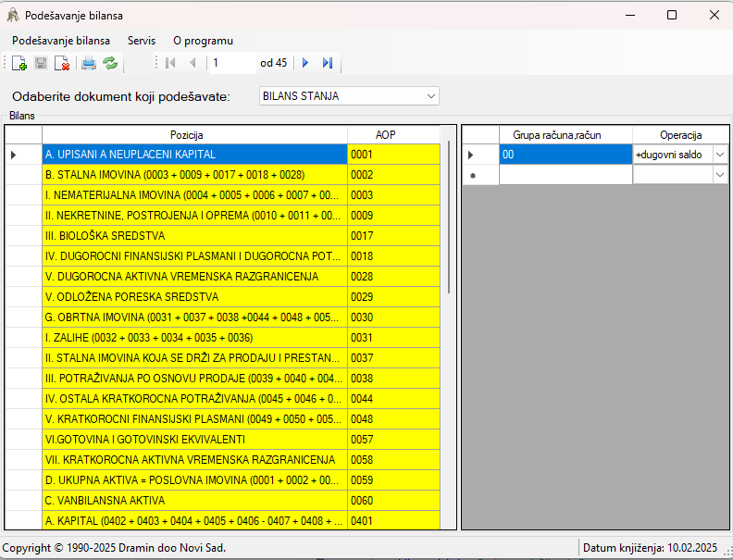Image resolution: width=733 pixels, height=560 pixels.
Task: Click AOP cell 0401
Action: [393, 521]
